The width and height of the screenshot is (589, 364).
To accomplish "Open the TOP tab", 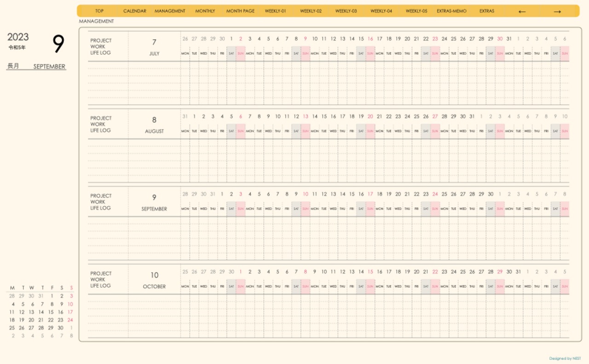I will (x=99, y=11).
